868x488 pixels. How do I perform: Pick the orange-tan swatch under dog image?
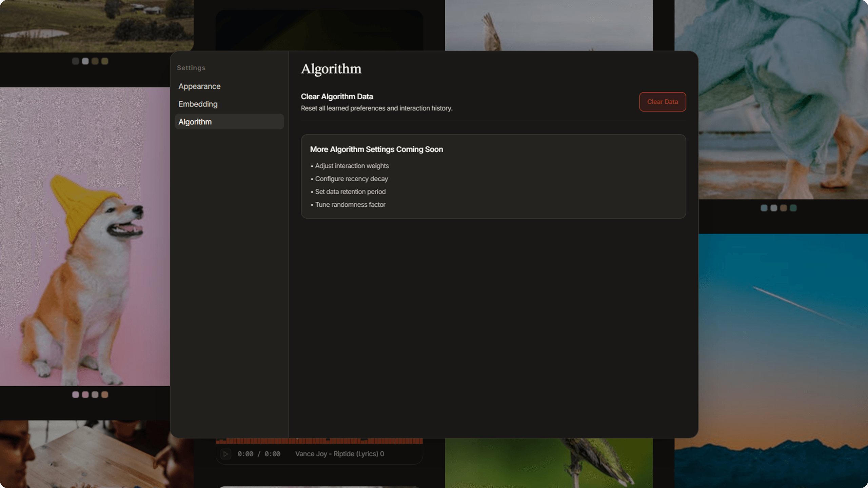coord(105,394)
